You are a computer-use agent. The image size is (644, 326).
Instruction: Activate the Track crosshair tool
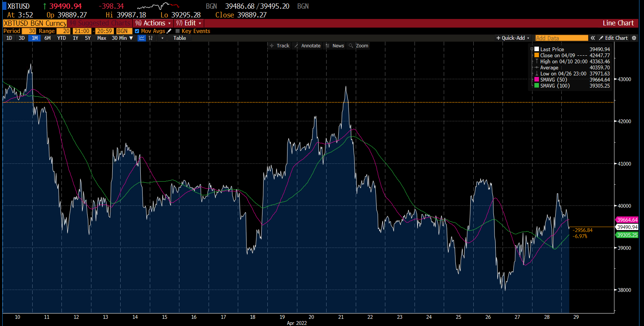tap(279, 45)
